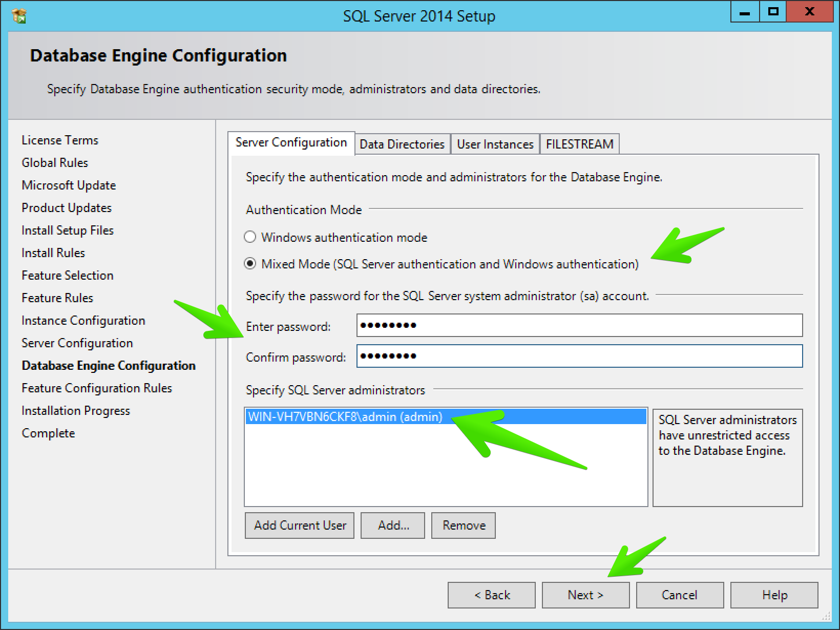840x630 pixels.
Task: Go to the previous step with Back
Action: tap(492, 595)
